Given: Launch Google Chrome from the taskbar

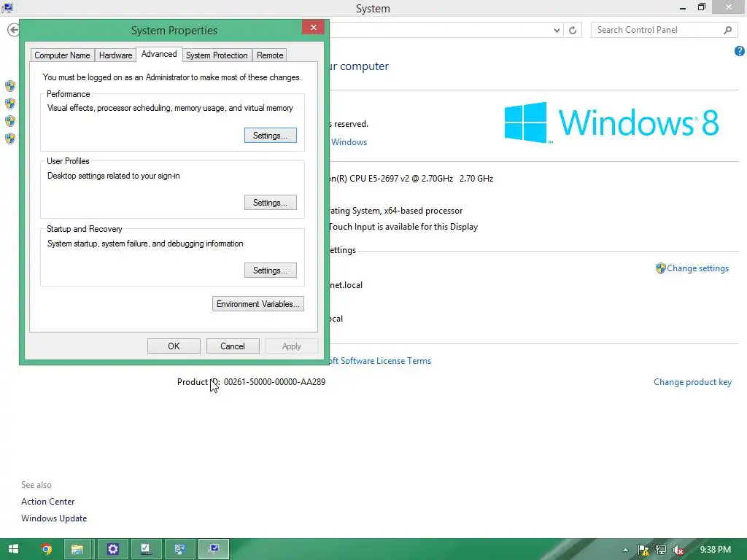Looking at the screenshot, I should (x=46, y=550).
